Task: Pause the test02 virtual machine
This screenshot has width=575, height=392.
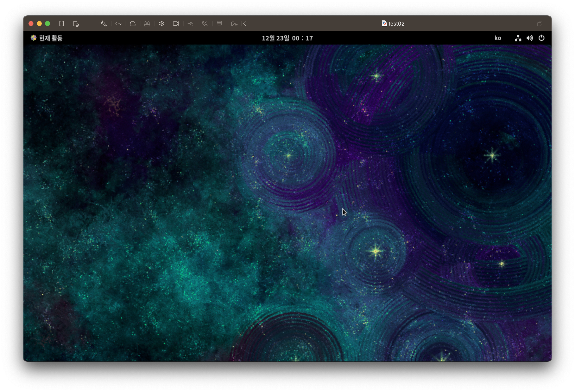Action: tap(62, 24)
